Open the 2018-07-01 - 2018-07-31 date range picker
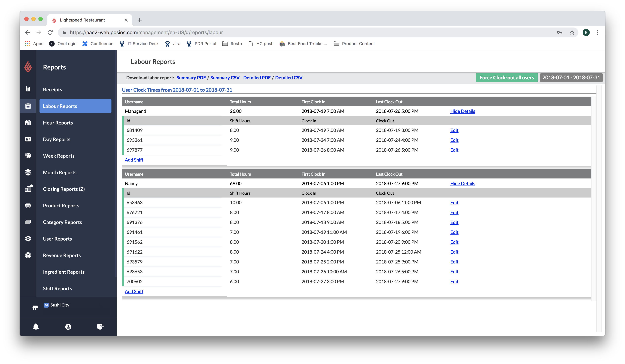625x364 pixels. pos(571,78)
